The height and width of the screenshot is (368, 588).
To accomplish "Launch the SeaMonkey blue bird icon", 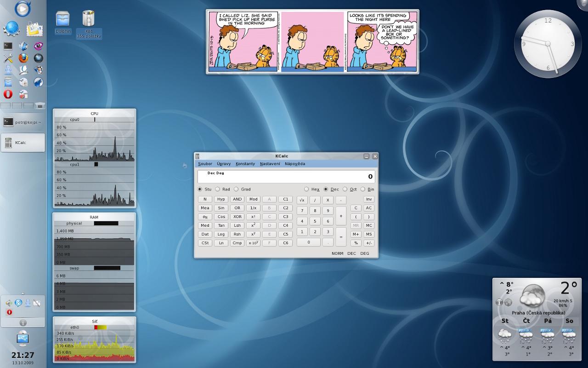I will pos(39,82).
